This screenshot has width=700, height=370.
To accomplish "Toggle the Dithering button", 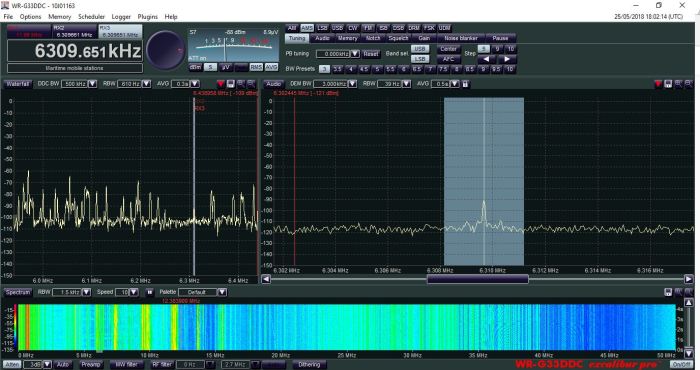I will [309, 365].
